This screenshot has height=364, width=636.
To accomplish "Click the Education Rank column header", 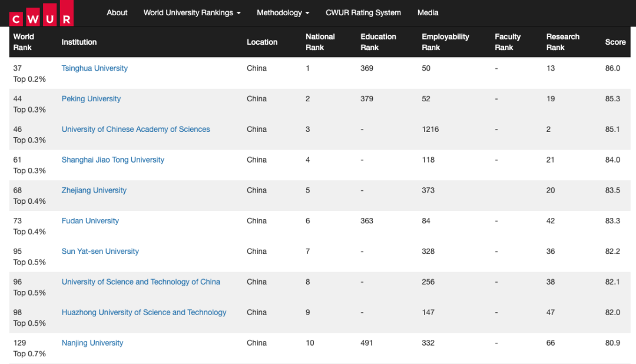I will (378, 42).
